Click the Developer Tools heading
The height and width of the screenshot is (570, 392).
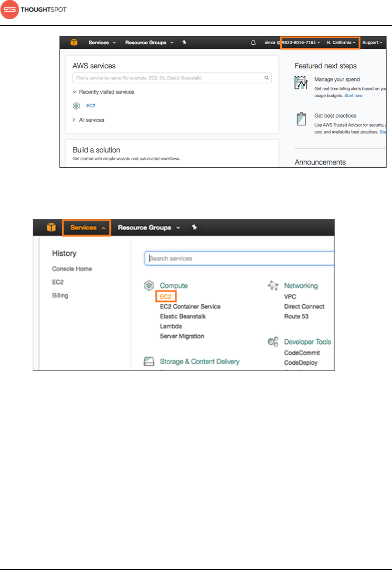click(308, 342)
